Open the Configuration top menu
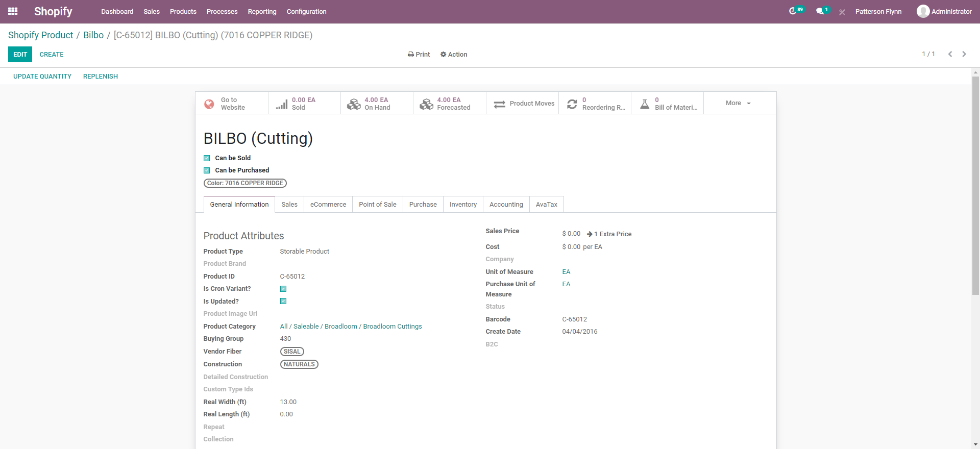Viewport: 980px width, 449px height. tap(307, 11)
